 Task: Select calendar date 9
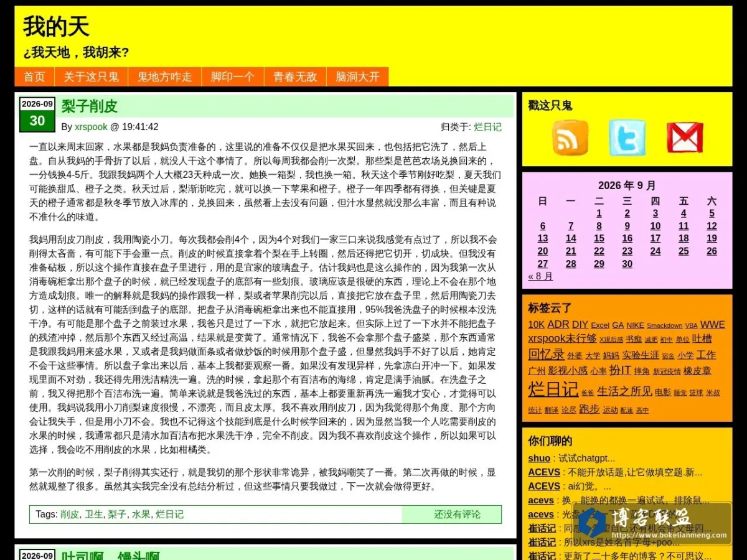[627, 226]
